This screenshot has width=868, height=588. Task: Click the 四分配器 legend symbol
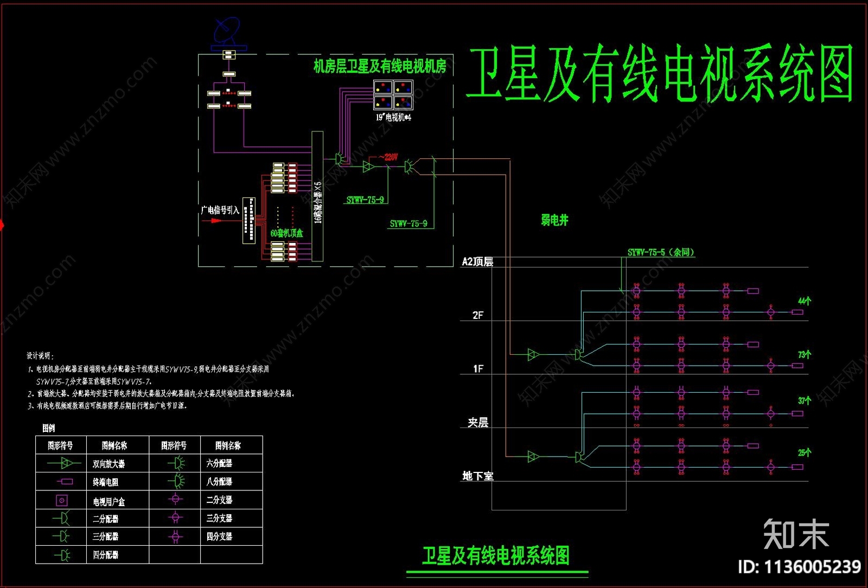[62, 555]
